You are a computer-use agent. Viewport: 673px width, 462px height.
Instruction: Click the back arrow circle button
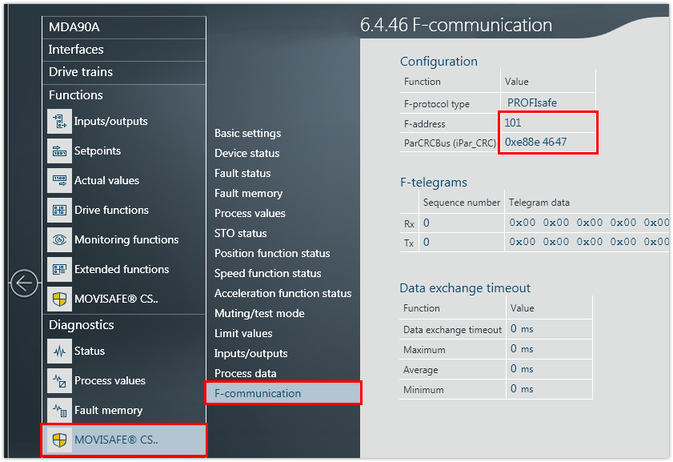[24, 284]
